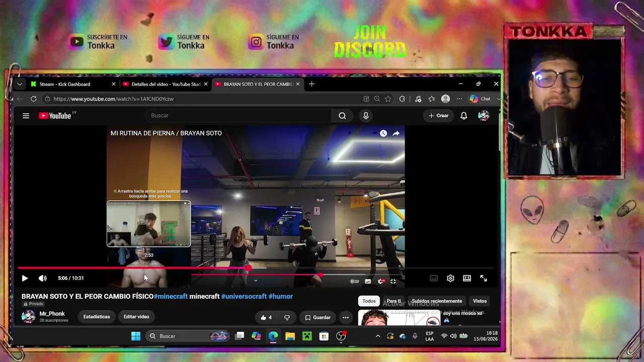Show hidden system tray icons
Image resolution: width=644 pixels, height=362 pixels.
(378, 336)
